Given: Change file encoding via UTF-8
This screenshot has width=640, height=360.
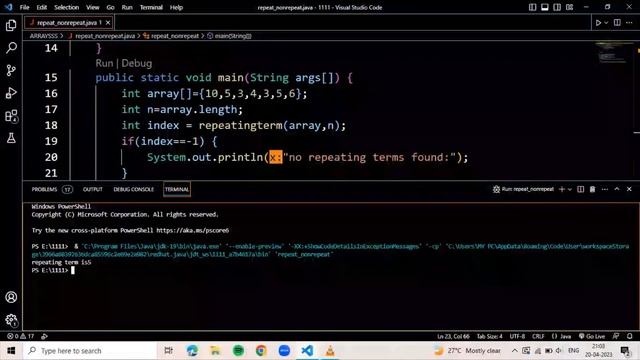Looking at the screenshot, I should (517, 336).
